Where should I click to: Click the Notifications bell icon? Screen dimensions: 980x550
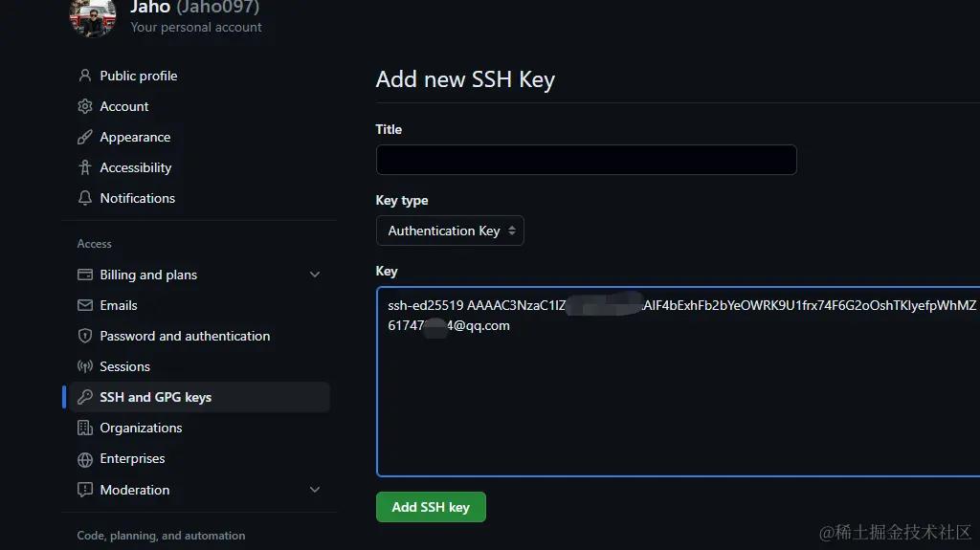click(x=85, y=198)
